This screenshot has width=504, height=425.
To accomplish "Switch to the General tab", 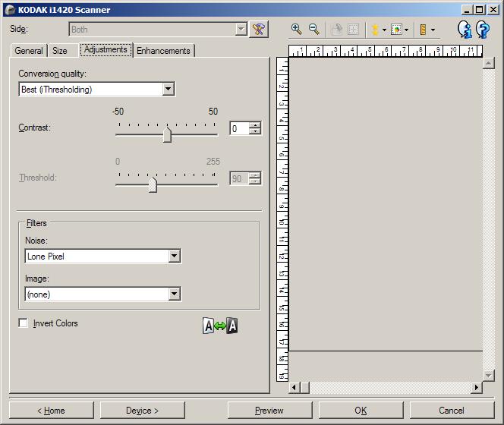I will (29, 51).
